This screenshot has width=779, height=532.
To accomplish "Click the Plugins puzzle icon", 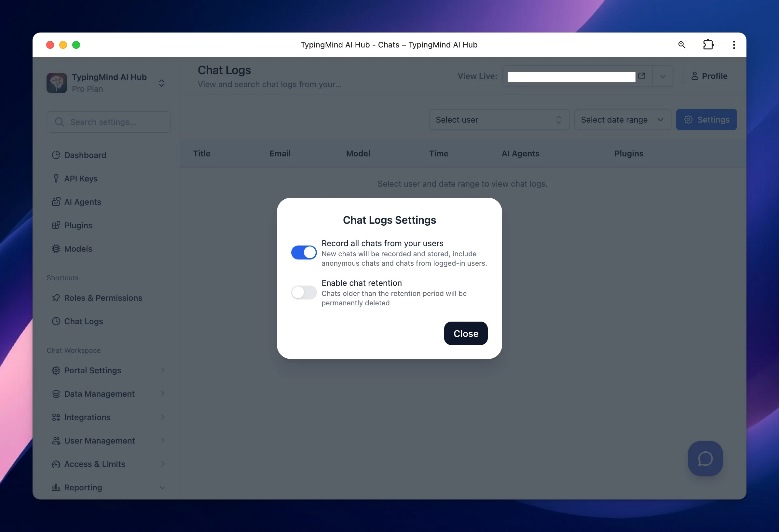I will click(56, 225).
